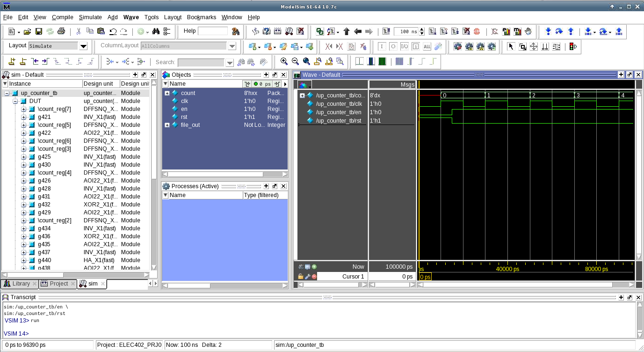Expand the /up_counter_tb/co... wave signal
The width and height of the screenshot is (644, 352).
coord(302,95)
